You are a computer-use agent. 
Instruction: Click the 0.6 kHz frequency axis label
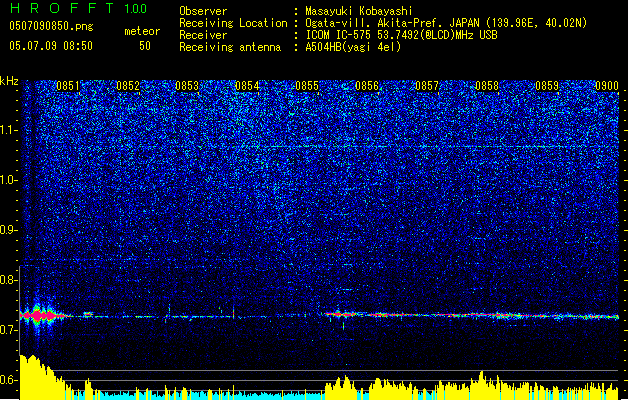point(9,380)
